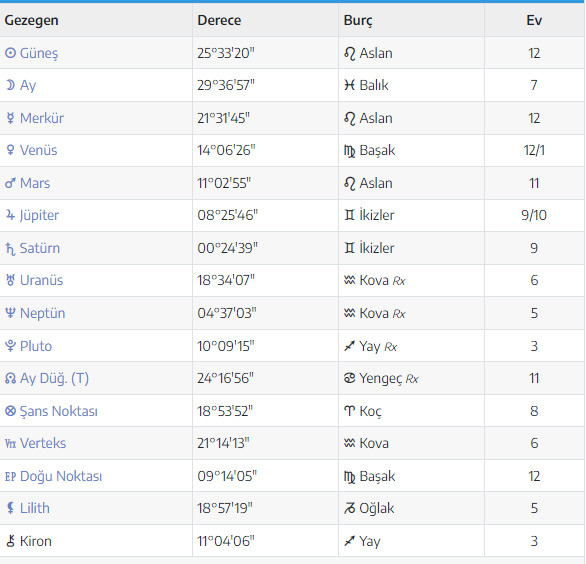
Task: Click the Venus glyph beside Venüs
Action: click(x=10, y=150)
